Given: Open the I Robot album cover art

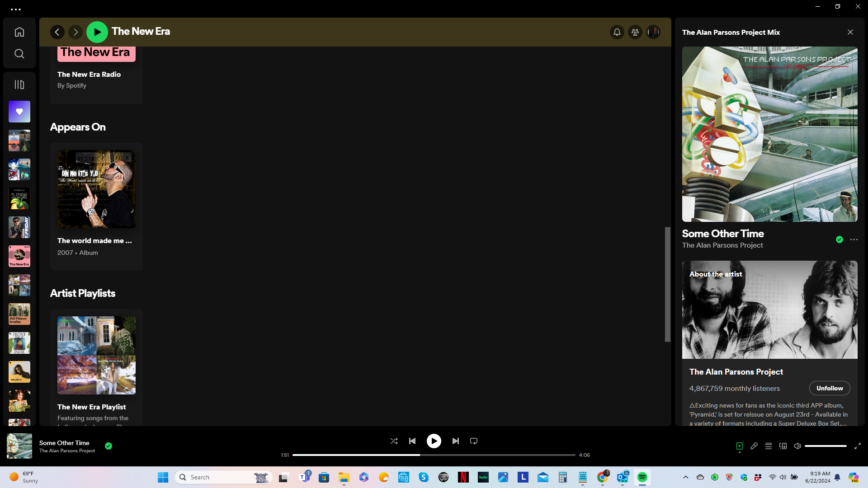Looking at the screenshot, I should pos(770,134).
